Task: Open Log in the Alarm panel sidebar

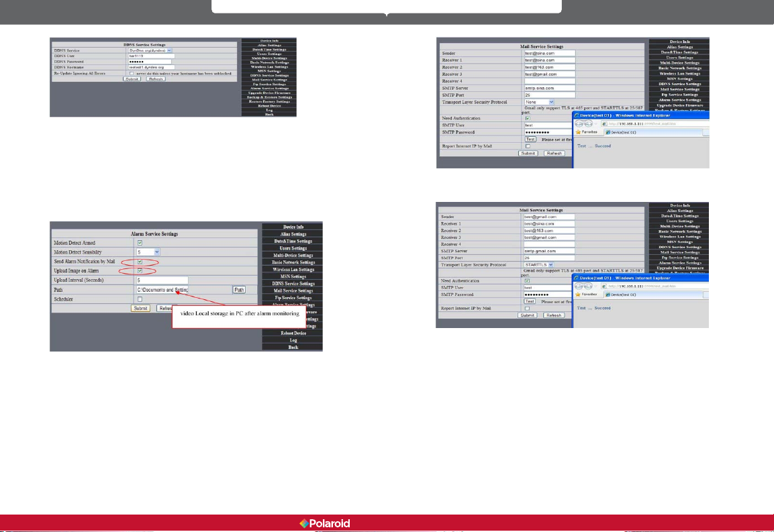Action: coord(293,340)
